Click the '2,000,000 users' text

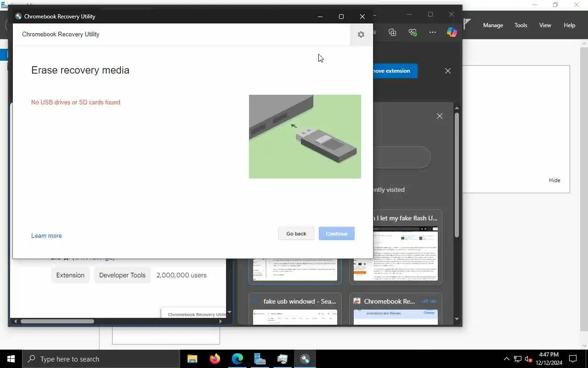[x=181, y=275]
